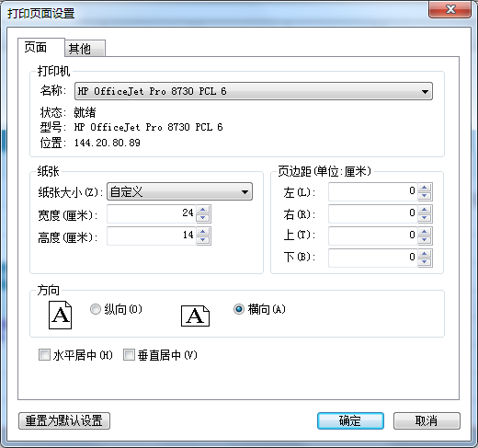
Task: Click the portrait page orientation icon
Action: point(60,315)
